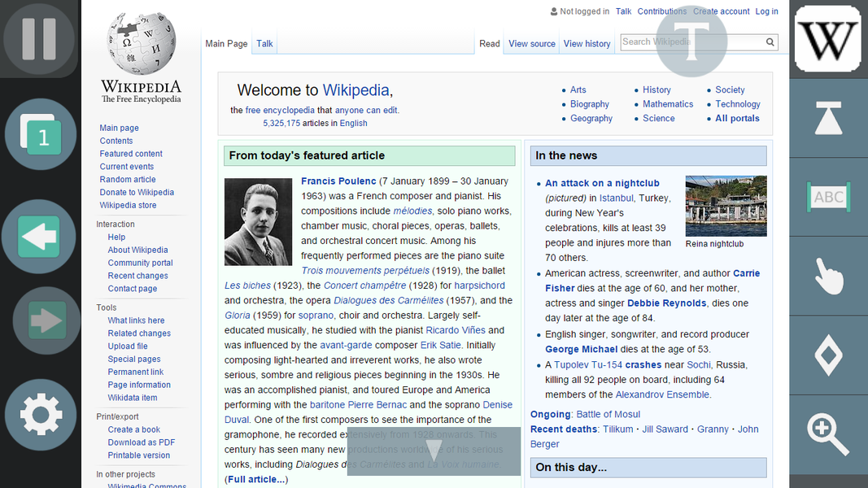Select the ABC text selection icon
This screenshot has height=488, width=868.
tap(828, 197)
